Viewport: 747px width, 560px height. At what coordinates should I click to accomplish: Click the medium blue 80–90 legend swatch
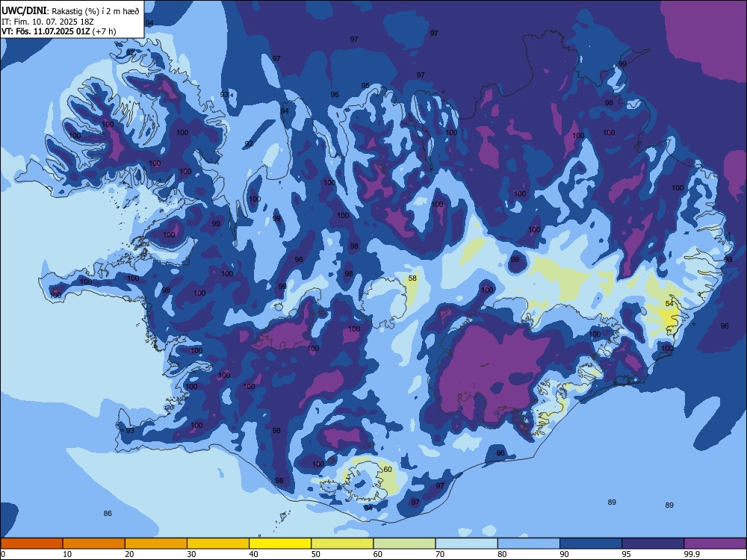[529, 544]
